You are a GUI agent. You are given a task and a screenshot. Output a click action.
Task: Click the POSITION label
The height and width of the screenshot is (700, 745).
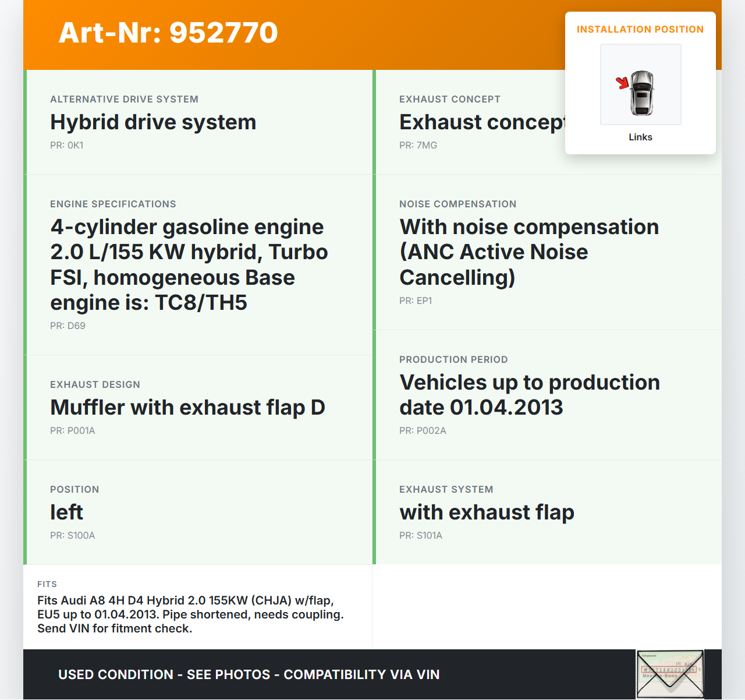tap(74, 490)
